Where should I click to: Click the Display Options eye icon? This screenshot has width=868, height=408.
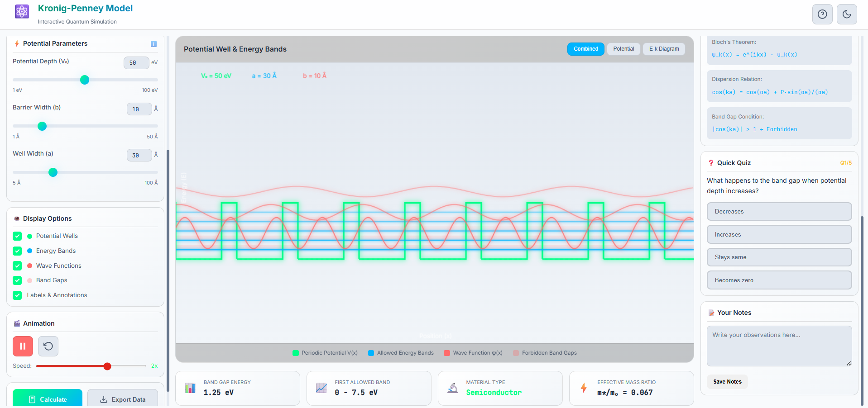point(17,218)
